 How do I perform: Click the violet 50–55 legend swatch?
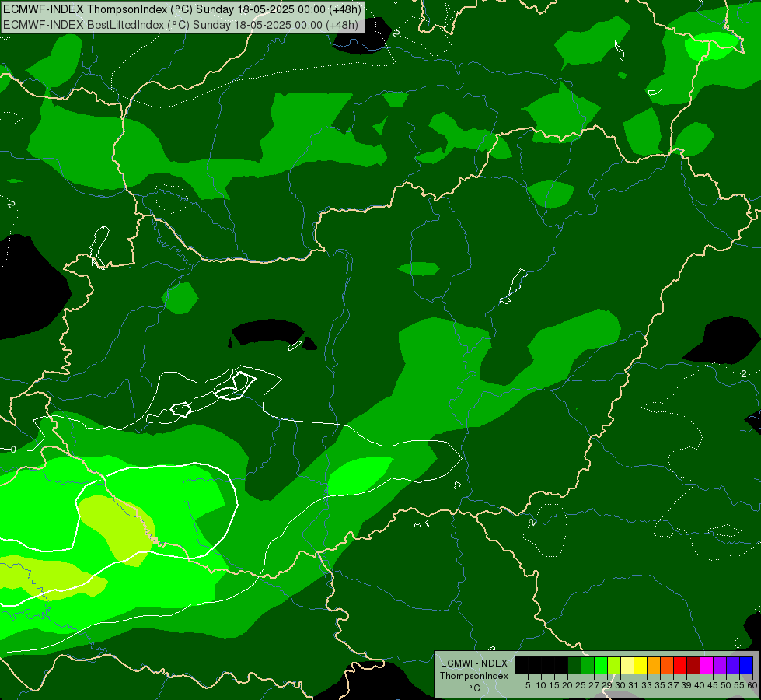click(x=733, y=665)
